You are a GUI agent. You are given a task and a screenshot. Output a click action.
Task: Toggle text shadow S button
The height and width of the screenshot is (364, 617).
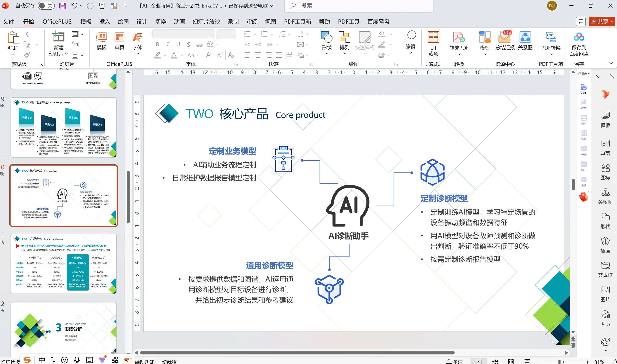(x=188, y=44)
